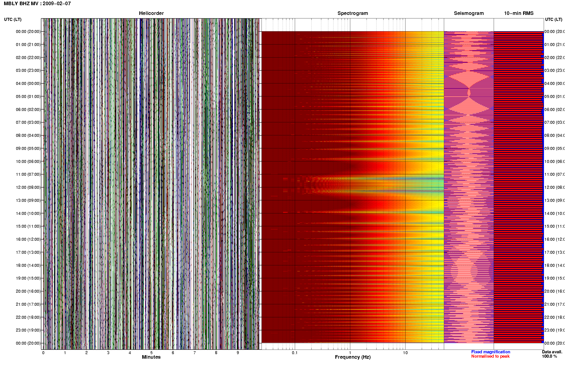Click the red 'Normalised to peak' legend text
This screenshot has width=588, height=368.
click(490, 356)
